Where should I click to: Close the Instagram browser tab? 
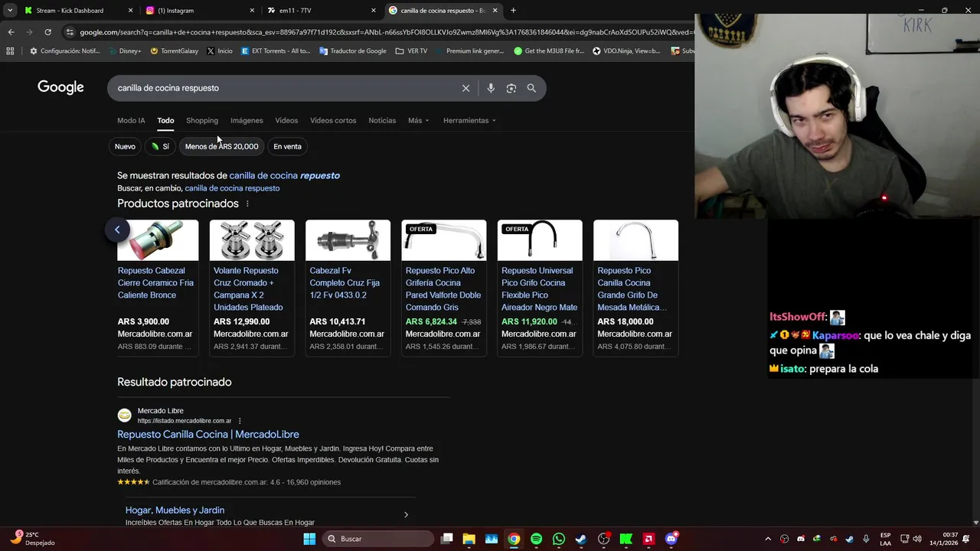252,11
